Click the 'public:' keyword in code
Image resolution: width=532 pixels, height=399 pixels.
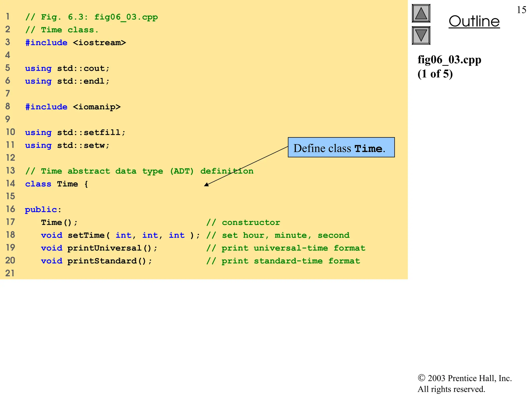pos(43,209)
